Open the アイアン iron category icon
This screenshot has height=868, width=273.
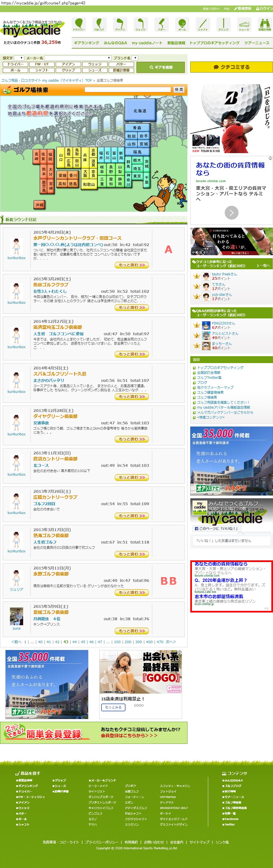tap(120, 25)
